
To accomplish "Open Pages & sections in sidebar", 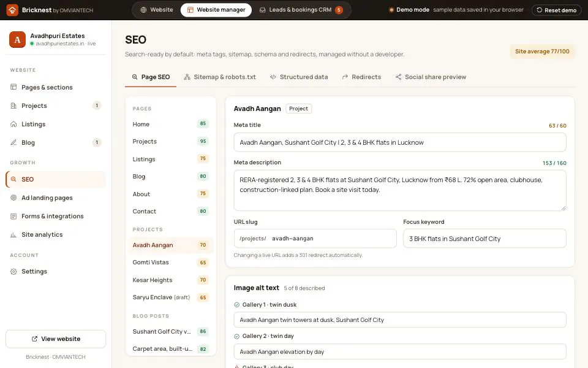I will 56,87.
